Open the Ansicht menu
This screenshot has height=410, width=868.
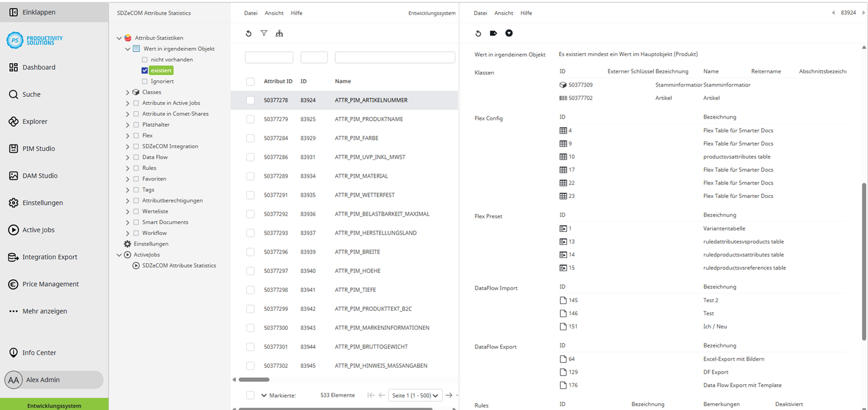(274, 13)
